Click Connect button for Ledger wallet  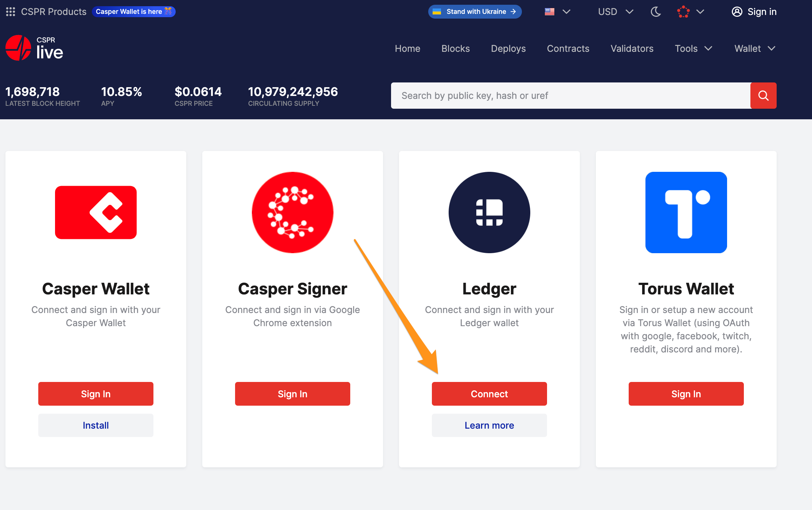coord(489,394)
